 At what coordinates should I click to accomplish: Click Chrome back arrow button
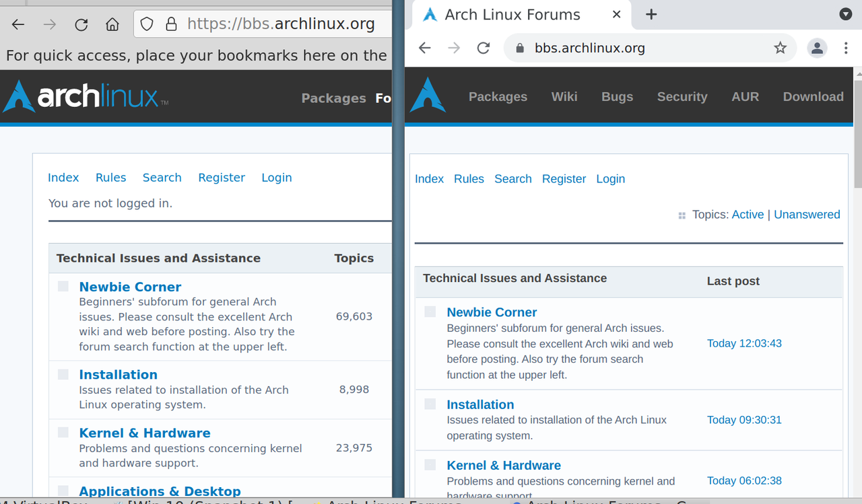424,48
